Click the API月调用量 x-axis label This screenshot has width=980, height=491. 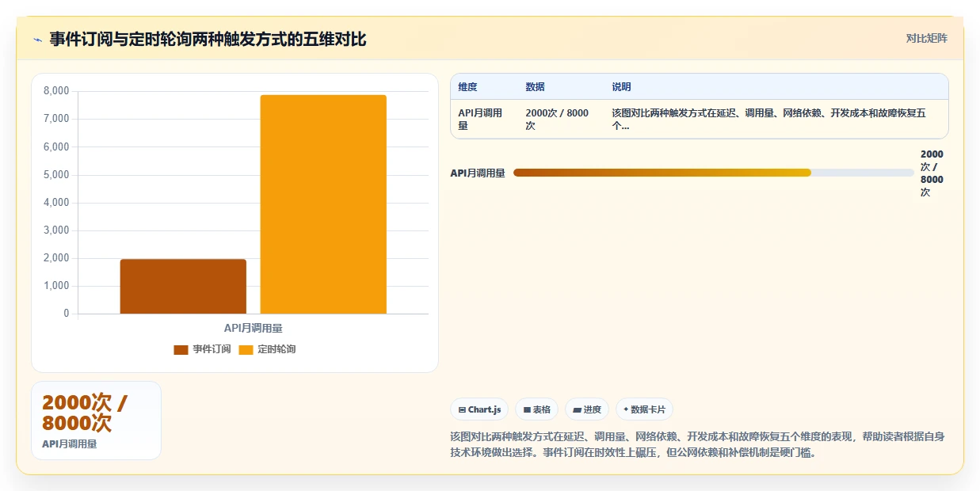(x=254, y=328)
